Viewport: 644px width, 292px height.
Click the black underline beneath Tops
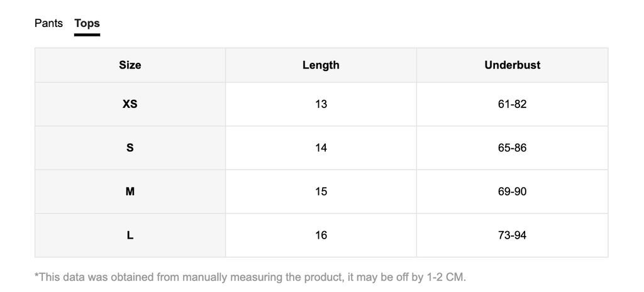click(87, 35)
